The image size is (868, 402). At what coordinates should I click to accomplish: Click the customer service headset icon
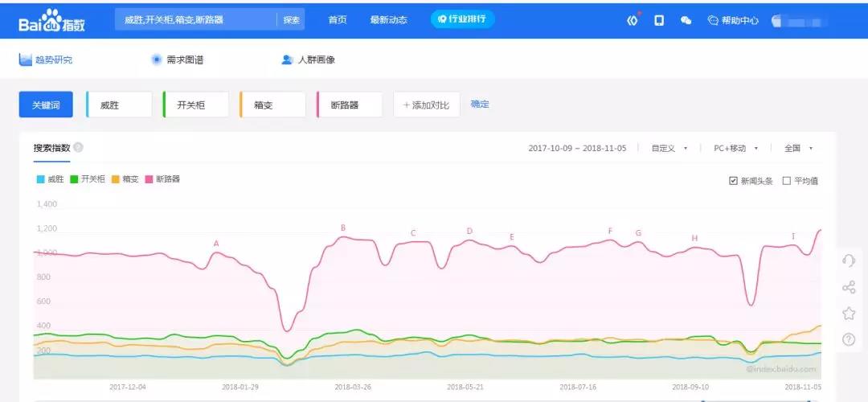pyautogui.click(x=848, y=260)
